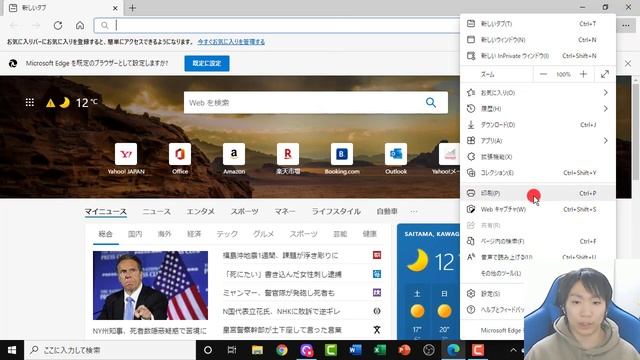Choose 音声で読み上げる menu item
The image size is (640, 360).
click(x=538, y=257)
